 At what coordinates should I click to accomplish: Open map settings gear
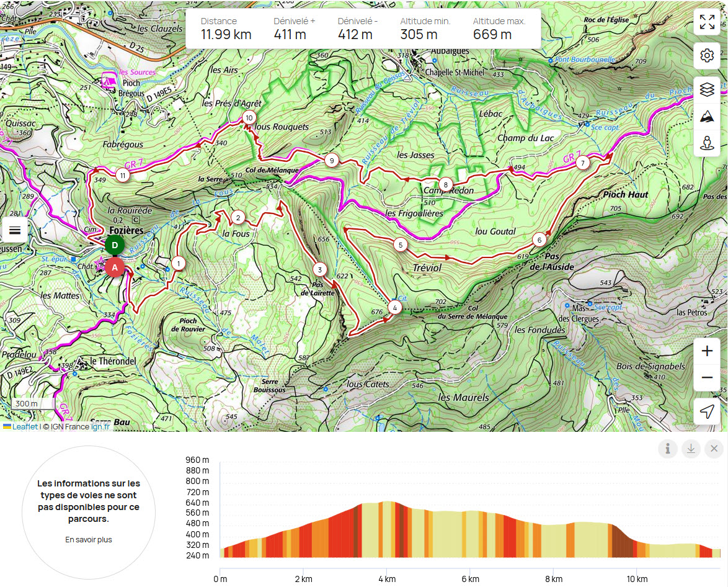[x=707, y=56]
